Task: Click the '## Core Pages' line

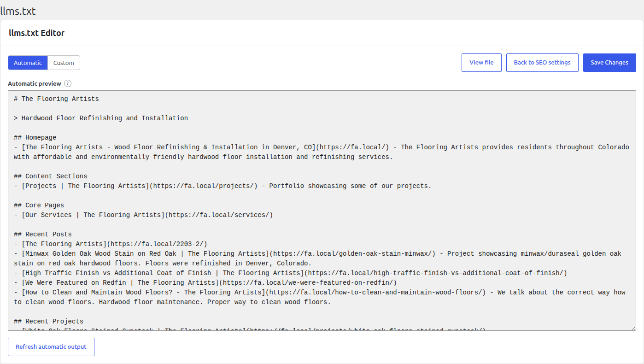Action: click(39, 205)
